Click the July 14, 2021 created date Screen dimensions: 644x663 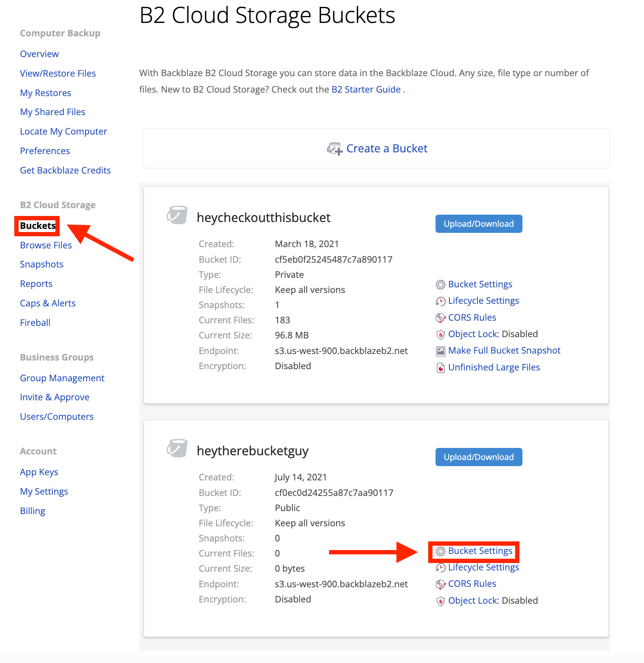pos(301,477)
